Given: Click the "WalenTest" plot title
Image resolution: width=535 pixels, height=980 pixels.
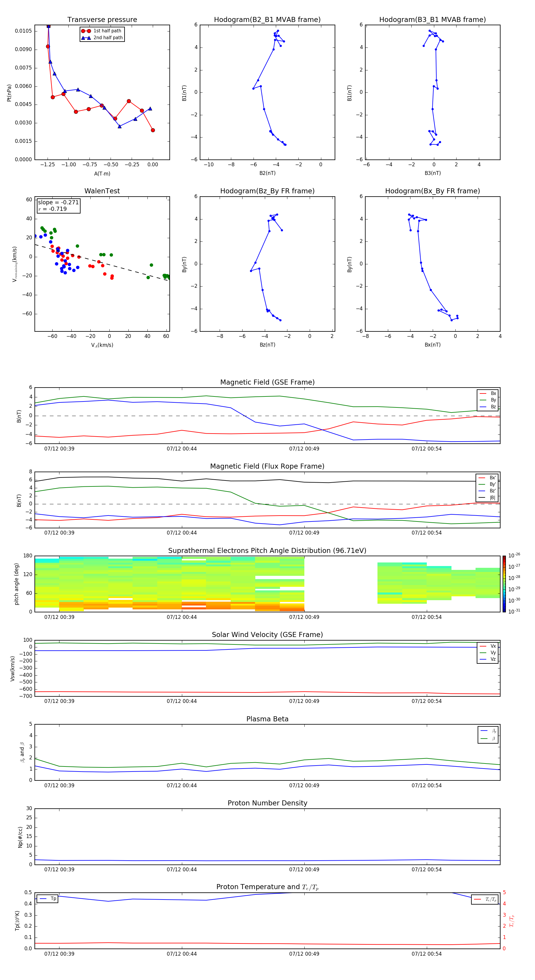Looking at the screenshot, I should [102, 191].
